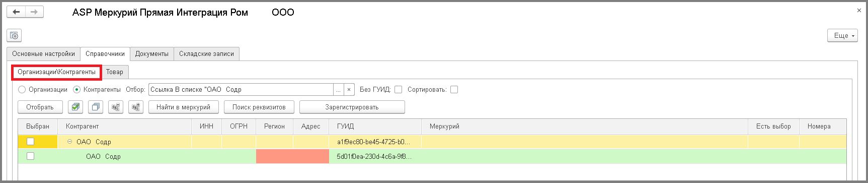868x183 pixels.
Task: Select the Организации radio button
Action: [22, 90]
